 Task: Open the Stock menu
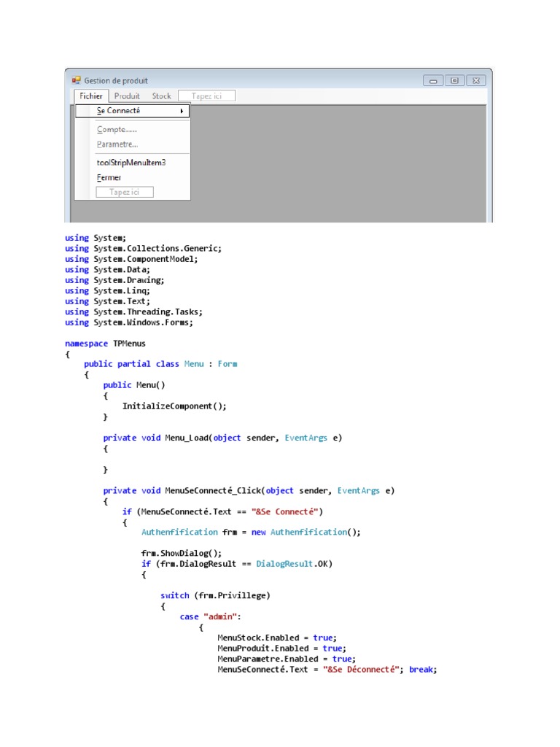161,96
